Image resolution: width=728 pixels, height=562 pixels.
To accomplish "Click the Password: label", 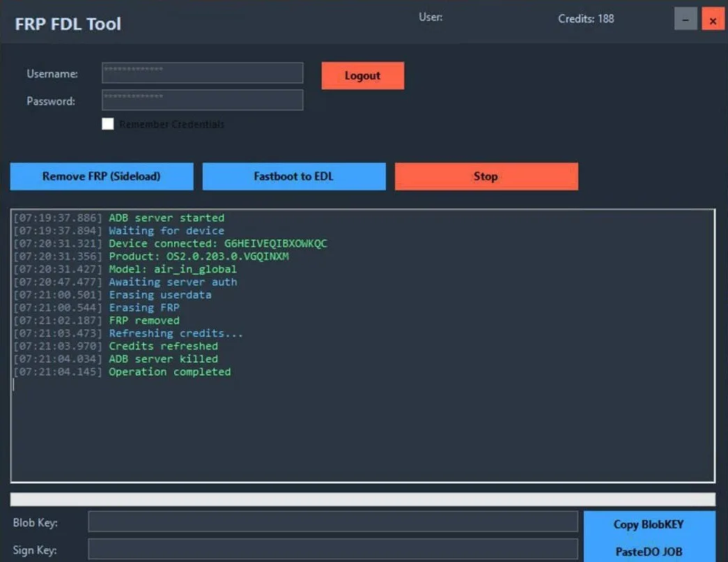I will pyautogui.click(x=51, y=101).
